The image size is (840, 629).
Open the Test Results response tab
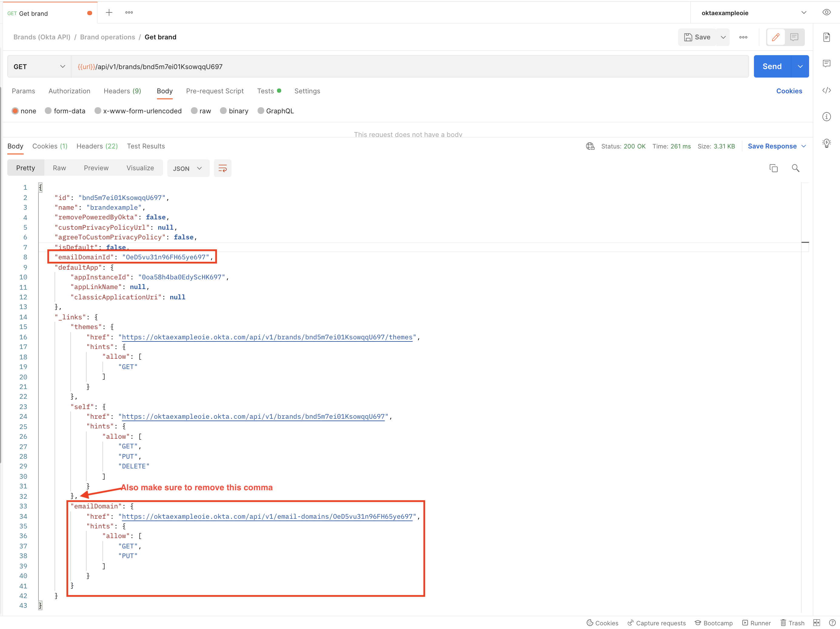coord(146,146)
